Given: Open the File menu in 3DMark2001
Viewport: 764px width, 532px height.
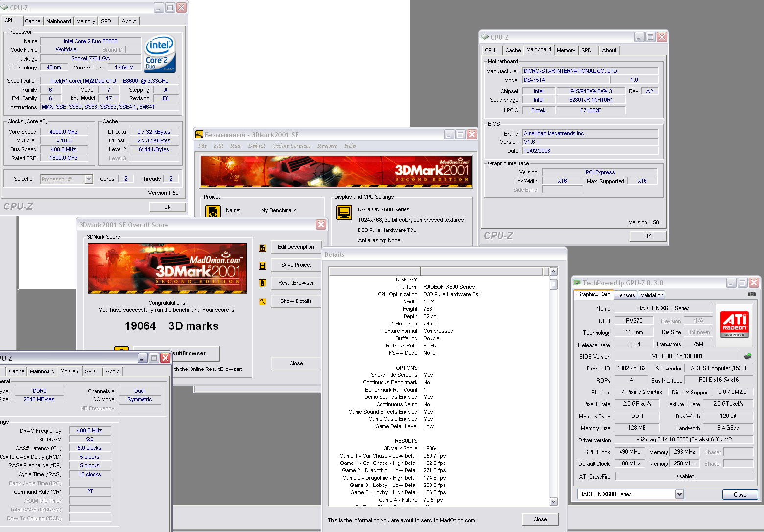Looking at the screenshot, I should coord(203,146).
